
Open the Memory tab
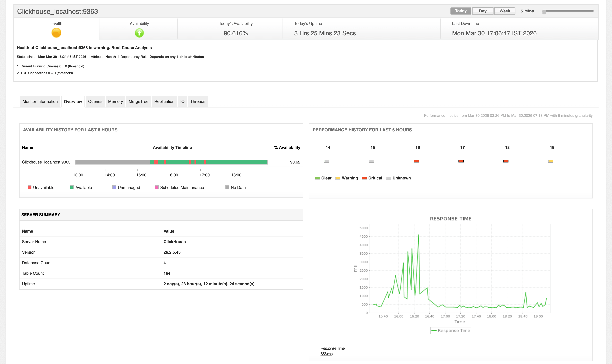coord(115,102)
